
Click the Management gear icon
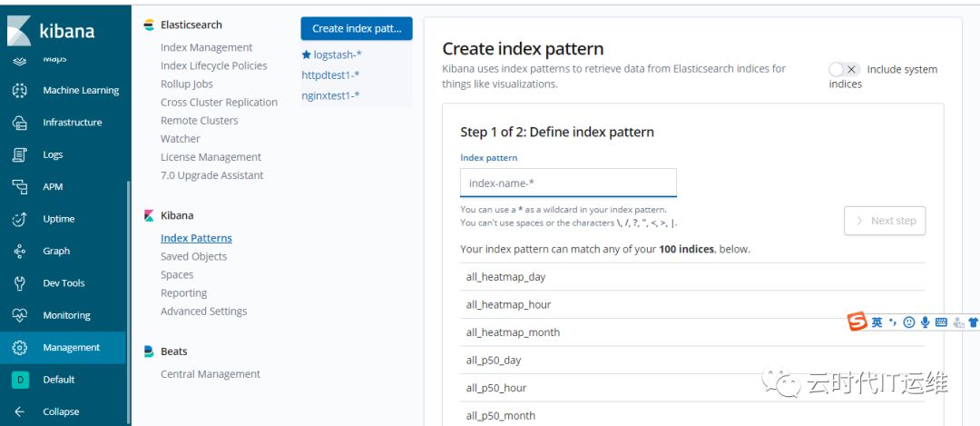pyautogui.click(x=19, y=348)
